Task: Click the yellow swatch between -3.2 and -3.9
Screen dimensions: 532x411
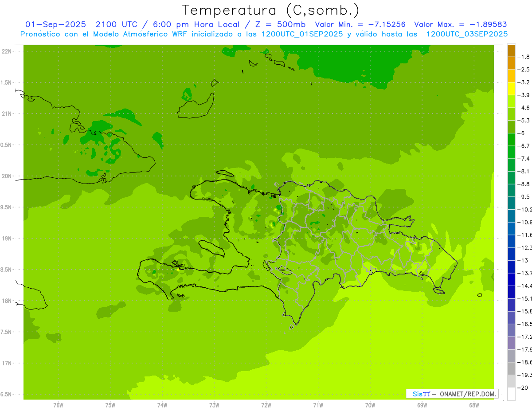Action: click(x=511, y=89)
